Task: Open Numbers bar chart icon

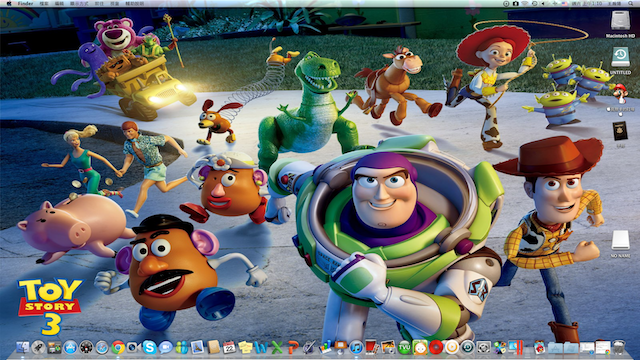Action: click(324, 347)
